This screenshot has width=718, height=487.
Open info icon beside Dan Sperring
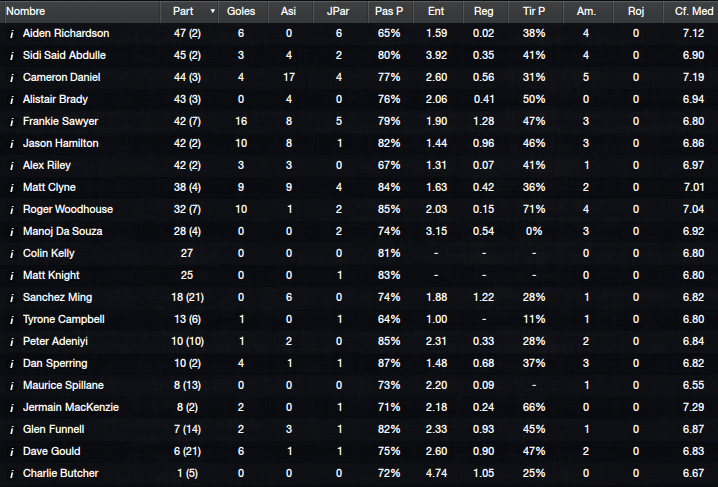(12, 364)
